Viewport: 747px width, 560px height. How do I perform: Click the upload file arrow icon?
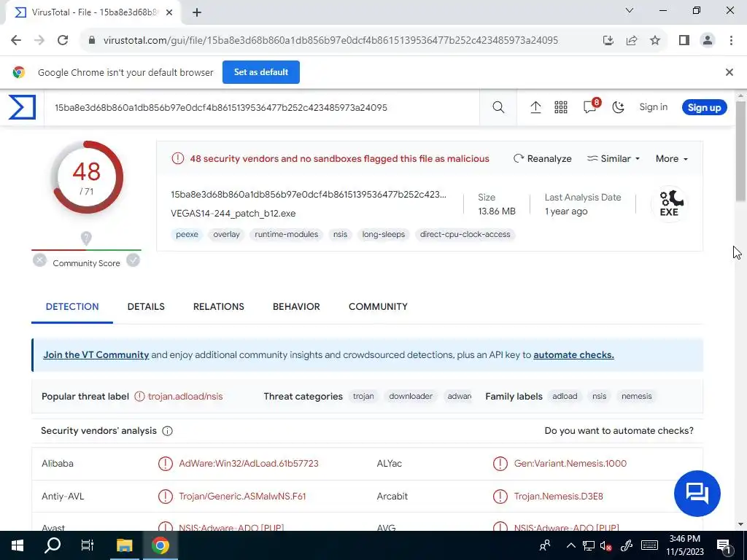tap(535, 107)
